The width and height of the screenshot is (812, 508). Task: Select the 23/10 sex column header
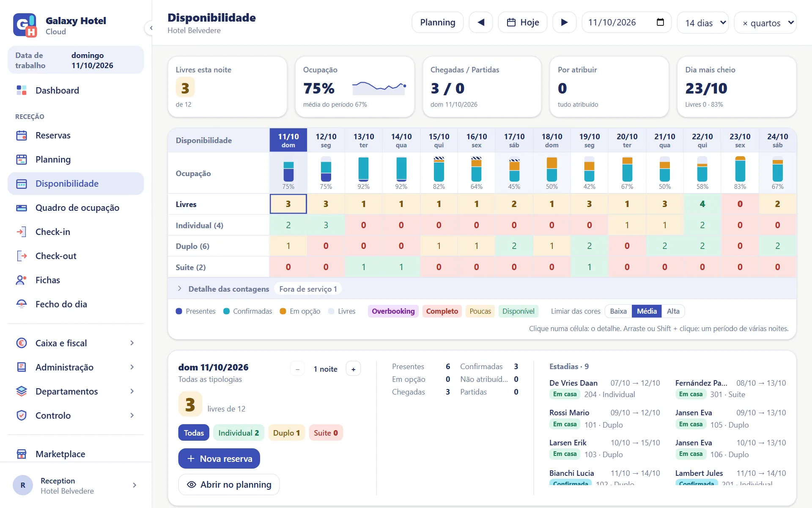coord(740,140)
